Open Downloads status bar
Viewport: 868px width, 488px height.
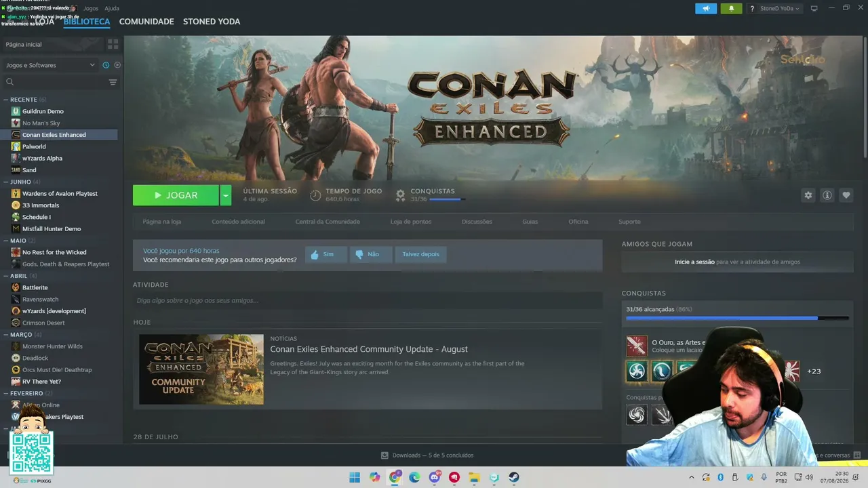pyautogui.click(x=427, y=455)
